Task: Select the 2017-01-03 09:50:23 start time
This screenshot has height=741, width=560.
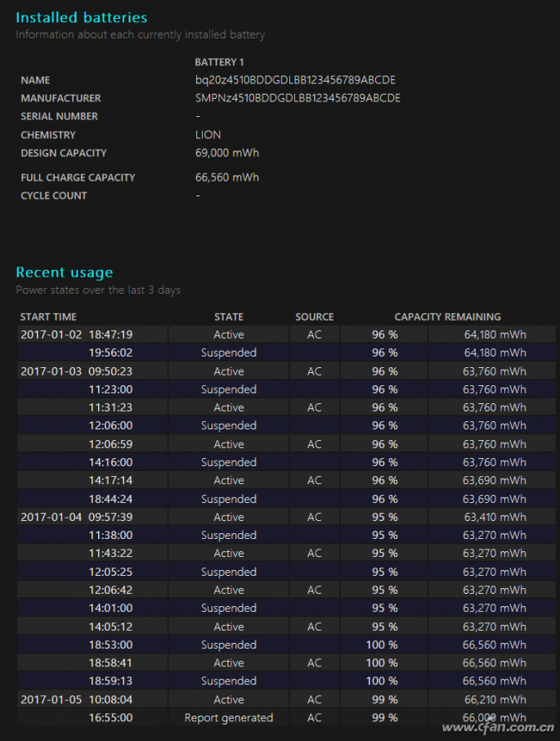Action: [x=77, y=371]
